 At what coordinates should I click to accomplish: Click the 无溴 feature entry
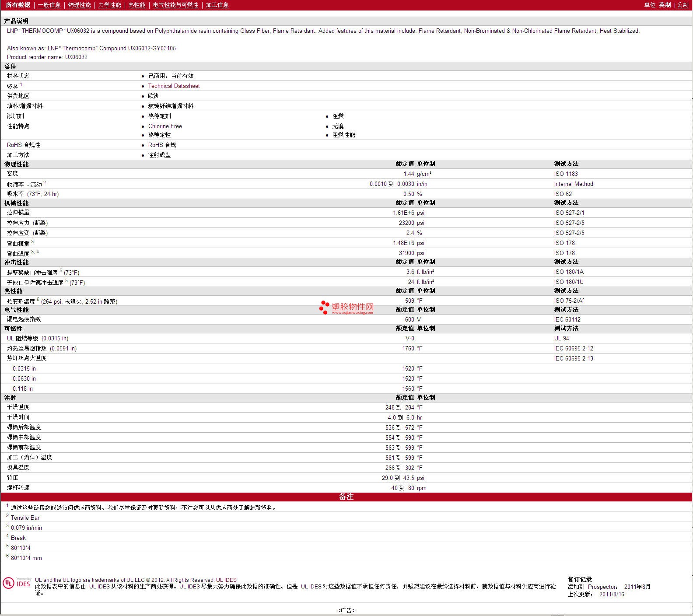pyautogui.click(x=338, y=126)
